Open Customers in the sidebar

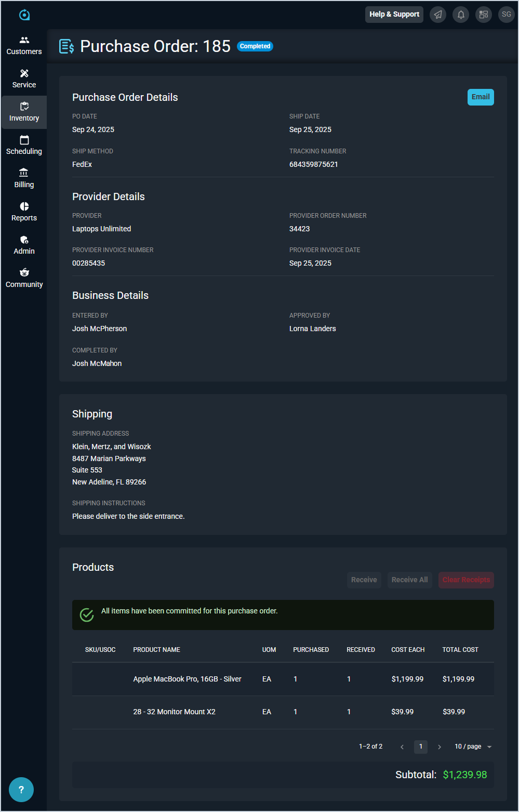[x=24, y=46]
